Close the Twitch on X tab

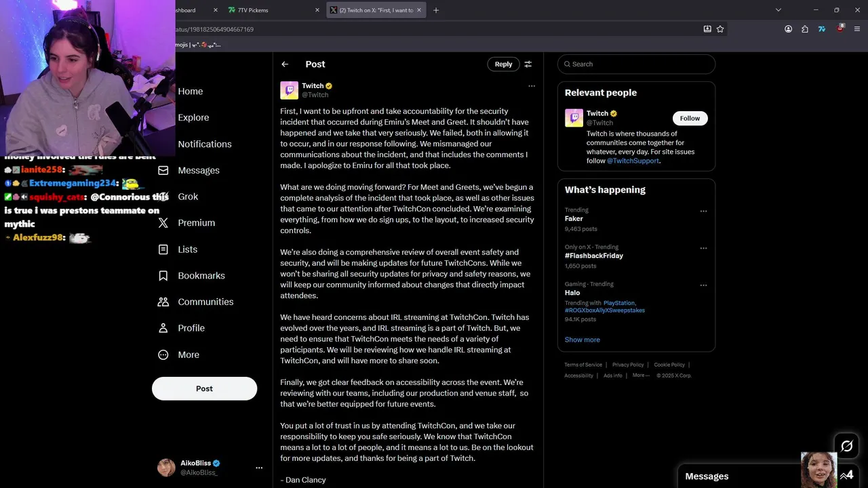point(419,10)
